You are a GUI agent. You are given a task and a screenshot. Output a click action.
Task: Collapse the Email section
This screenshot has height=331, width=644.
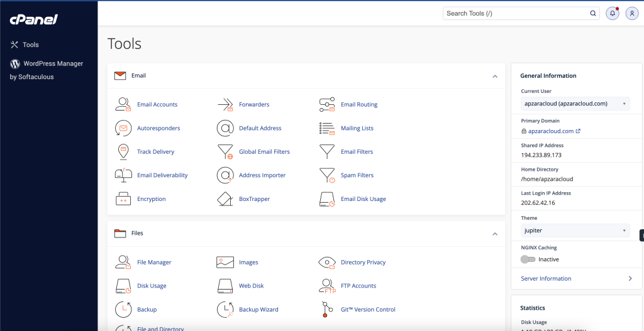tap(495, 76)
